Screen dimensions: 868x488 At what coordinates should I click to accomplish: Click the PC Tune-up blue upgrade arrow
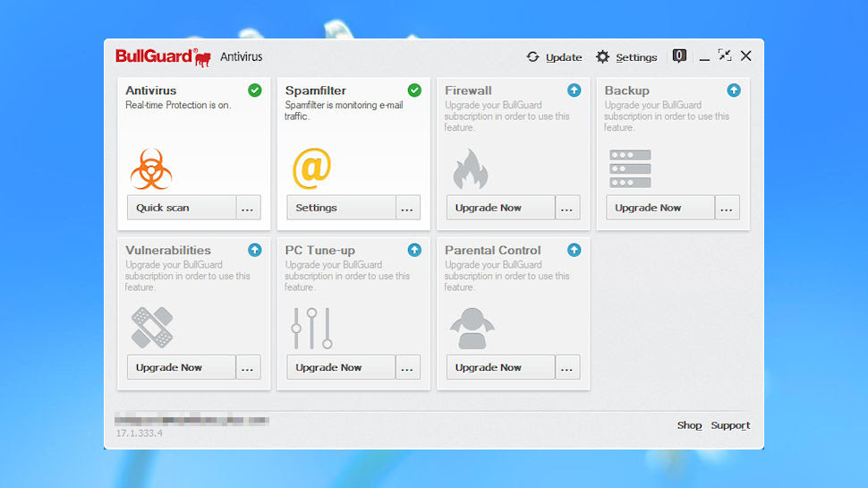point(414,250)
